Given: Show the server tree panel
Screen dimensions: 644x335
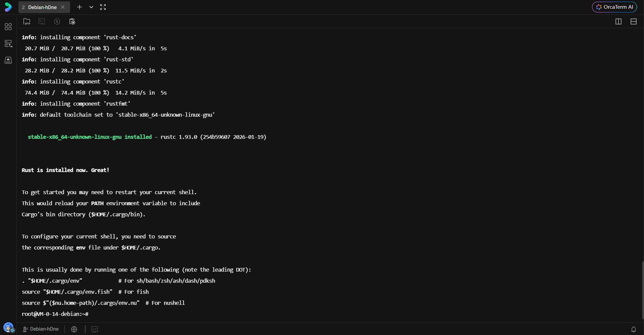Looking at the screenshot, I should coord(8,43).
